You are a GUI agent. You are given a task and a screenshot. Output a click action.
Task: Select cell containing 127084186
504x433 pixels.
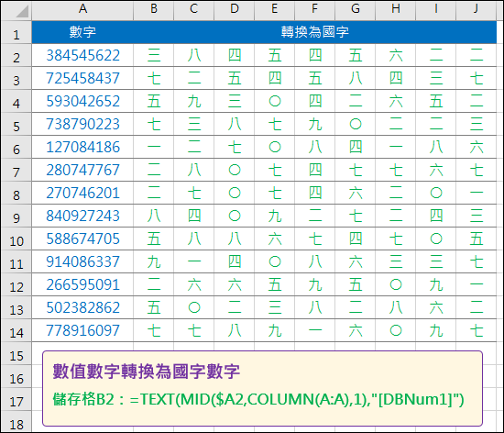[x=82, y=147]
